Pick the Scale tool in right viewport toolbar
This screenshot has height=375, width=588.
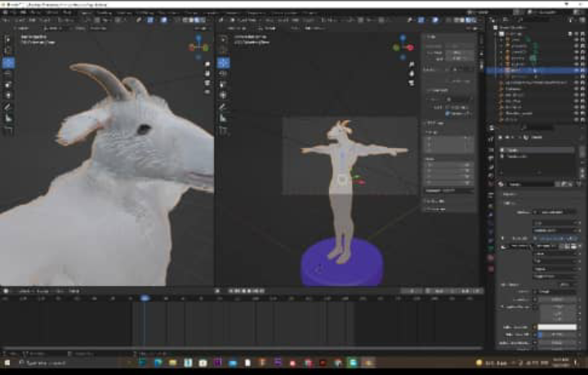(223, 84)
